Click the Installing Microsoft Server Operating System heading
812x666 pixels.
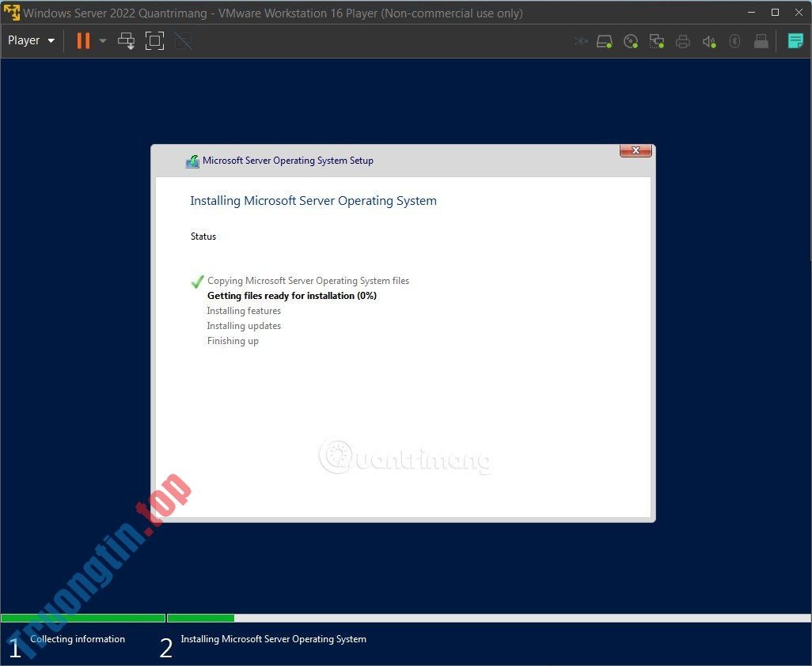[x=313, y=200]
